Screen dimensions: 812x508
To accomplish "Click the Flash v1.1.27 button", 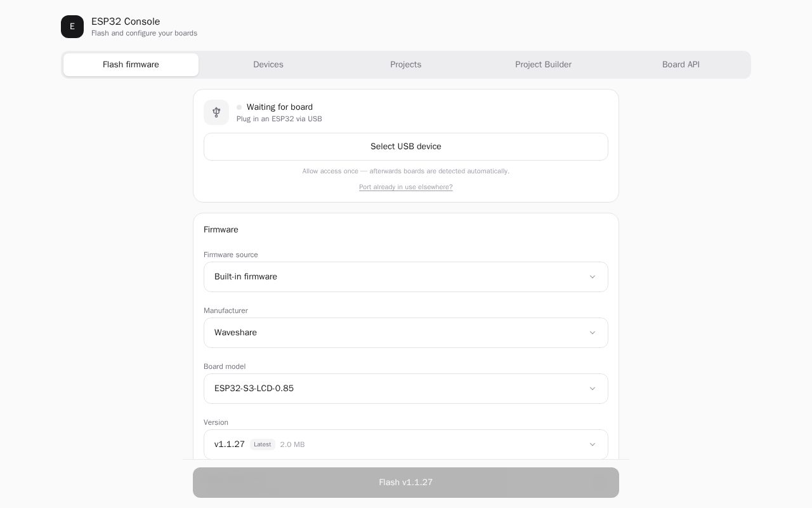I will [406, 483].
